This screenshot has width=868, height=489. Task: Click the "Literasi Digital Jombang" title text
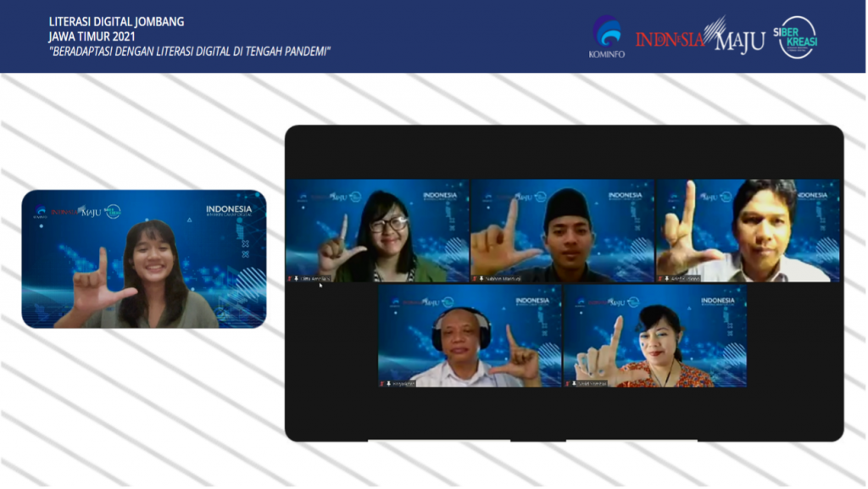[116, 22]
